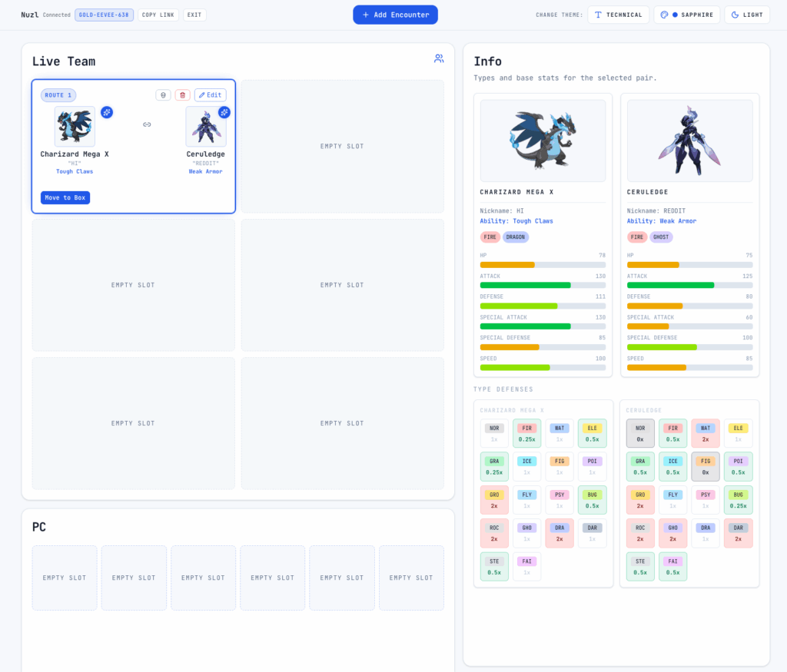Image resolution: width=787 pixels, height=672 pixels.
Task: Enable the Sapphire theme
Action: 688,15
